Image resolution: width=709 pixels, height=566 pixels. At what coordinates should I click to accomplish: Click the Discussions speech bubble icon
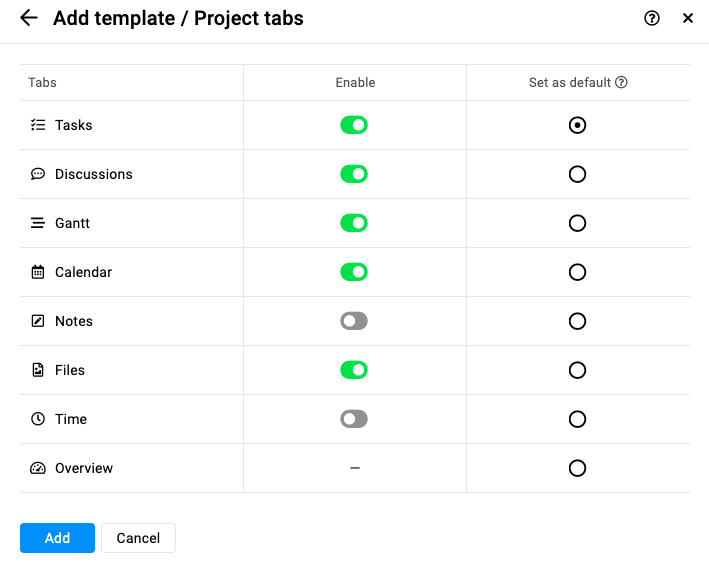click(x=38, y=174)
